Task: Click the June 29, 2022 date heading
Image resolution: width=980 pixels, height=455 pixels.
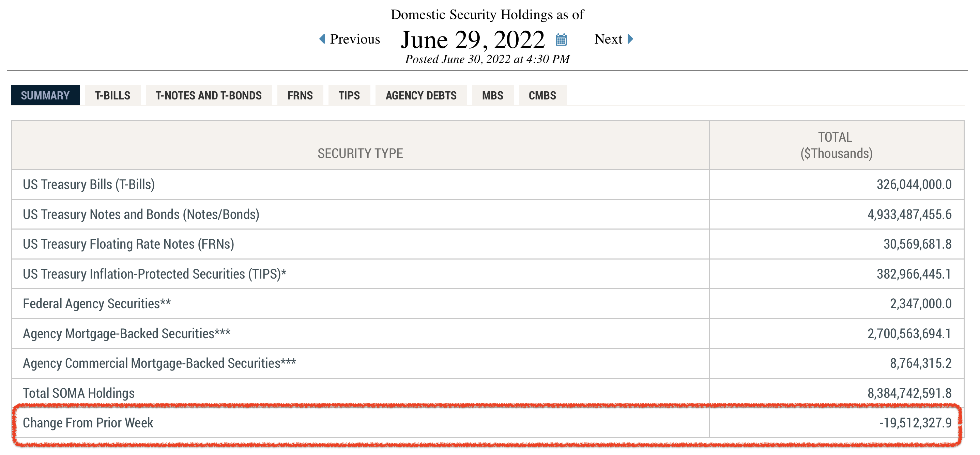Action: pos(473,40)
